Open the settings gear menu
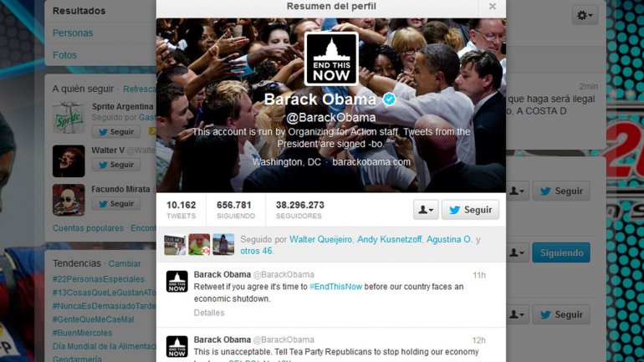Viewport: 644px width, 362px height. point(585,16)
